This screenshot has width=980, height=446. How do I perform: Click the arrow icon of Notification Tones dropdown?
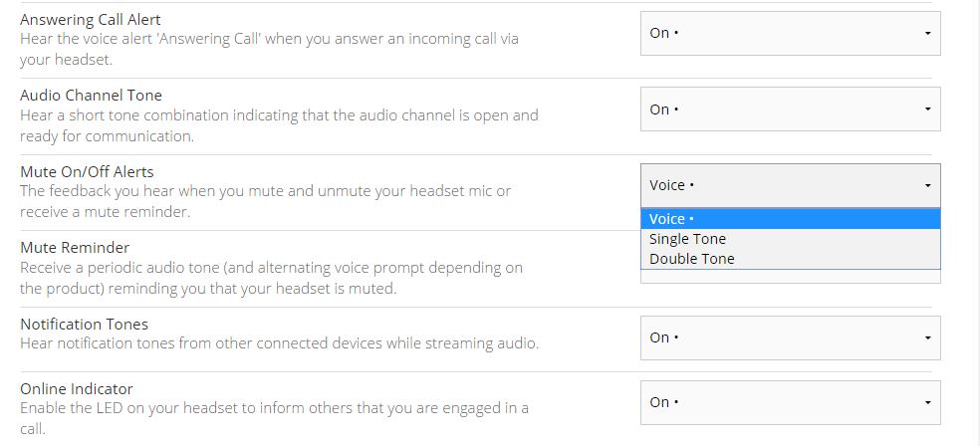point(927,337)
